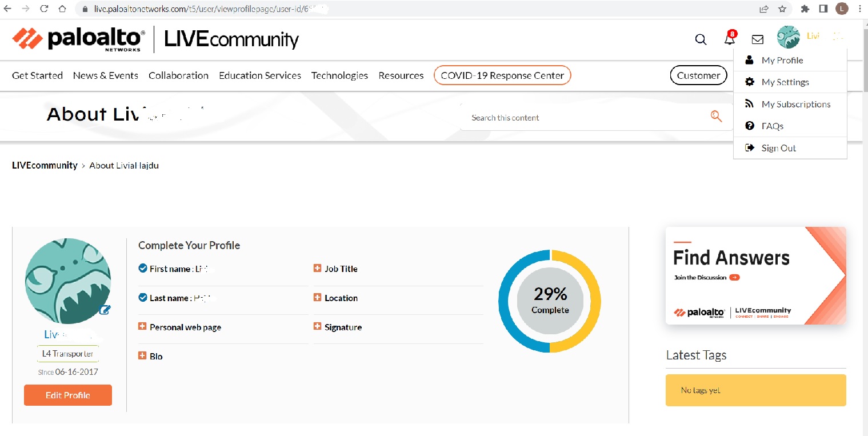
Task: Expand the Bio profile field
Action: 142,356
